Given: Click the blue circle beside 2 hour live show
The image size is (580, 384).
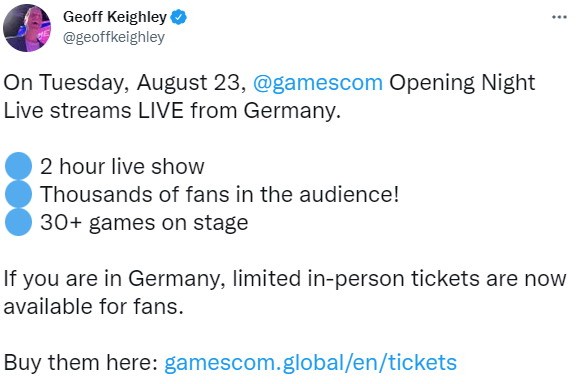Looking at the screenshot, I should 18,166.
